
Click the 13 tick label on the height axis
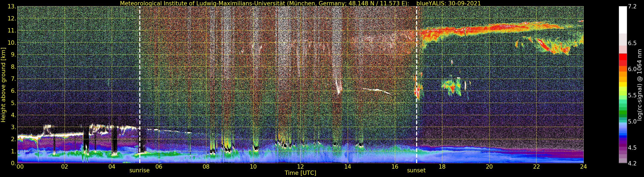[x=12, y=7]
